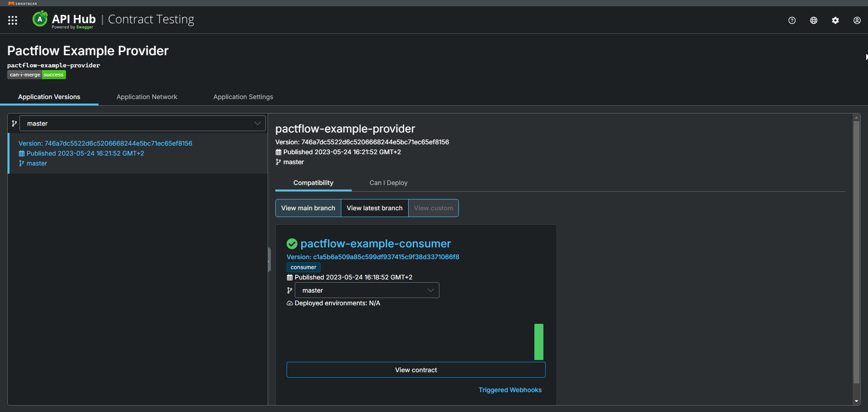This screenshot has height=412, width=868.
Task: Click the scrollbar down arrow
Action: point(856,401)
